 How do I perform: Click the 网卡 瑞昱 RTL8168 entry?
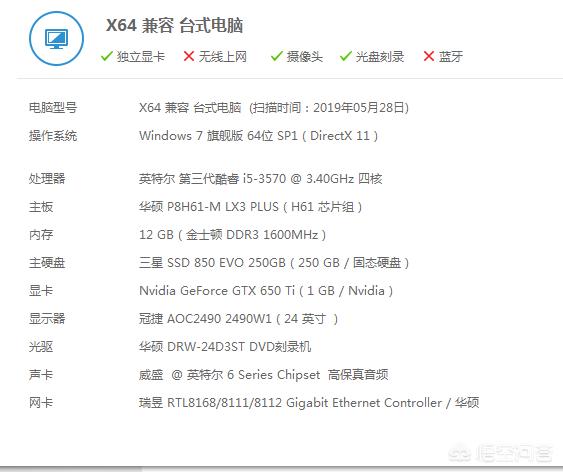[x=309, y=403]
